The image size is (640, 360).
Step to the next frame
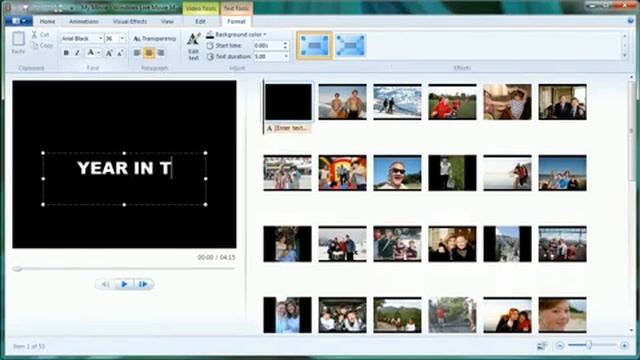(143, 284)
